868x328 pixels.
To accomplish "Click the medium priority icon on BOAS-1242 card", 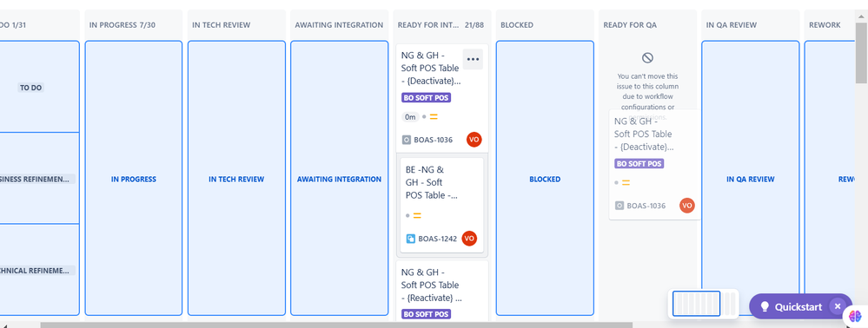I will click(417, 216).
